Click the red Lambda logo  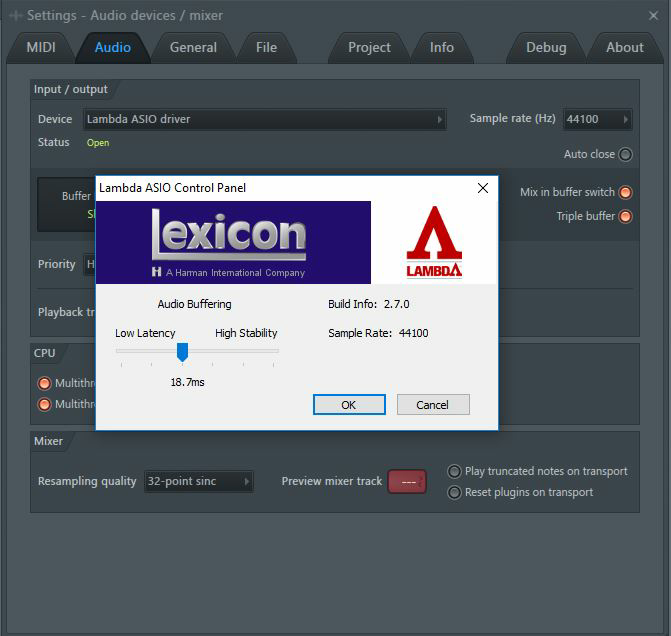click(434, 242)
